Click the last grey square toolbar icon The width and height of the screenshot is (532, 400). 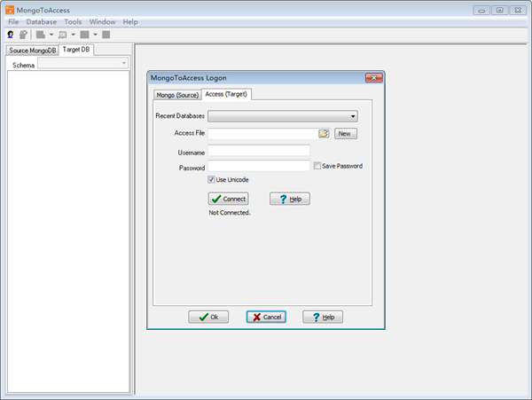(106, 35)
